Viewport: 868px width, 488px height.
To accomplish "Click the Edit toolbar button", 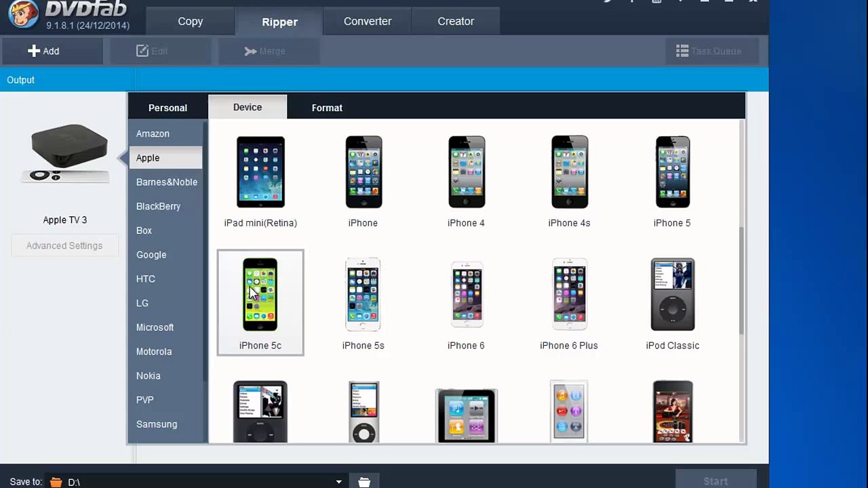I will pyautogui.click(x=160, y=51).
